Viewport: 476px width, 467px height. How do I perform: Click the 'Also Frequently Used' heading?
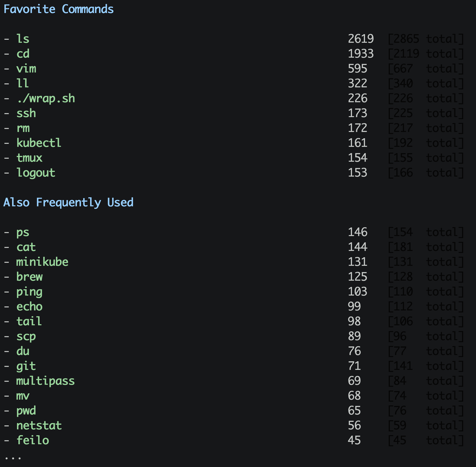(68, 203)
